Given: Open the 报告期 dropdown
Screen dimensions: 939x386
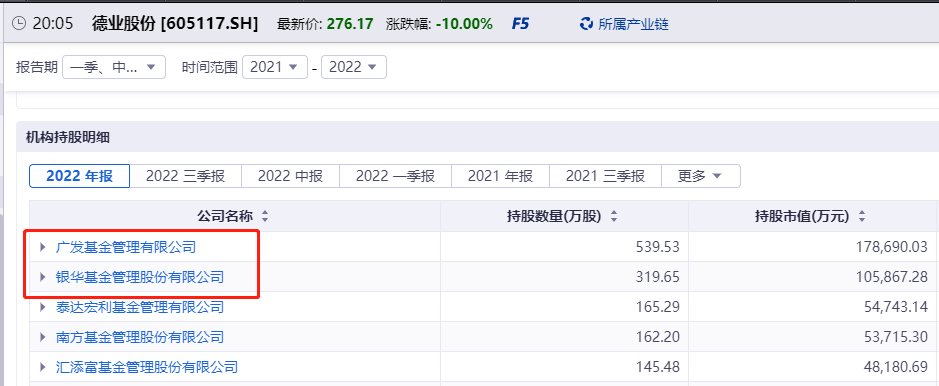Looking at the screenshot, I should point(114,67).
